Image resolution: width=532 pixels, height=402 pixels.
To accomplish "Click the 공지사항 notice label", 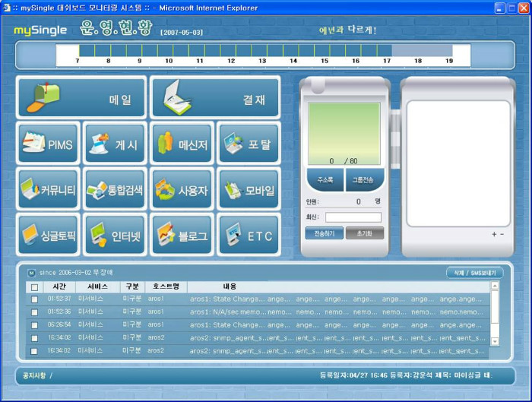I will pyautogui.click(x=34, y=375).
